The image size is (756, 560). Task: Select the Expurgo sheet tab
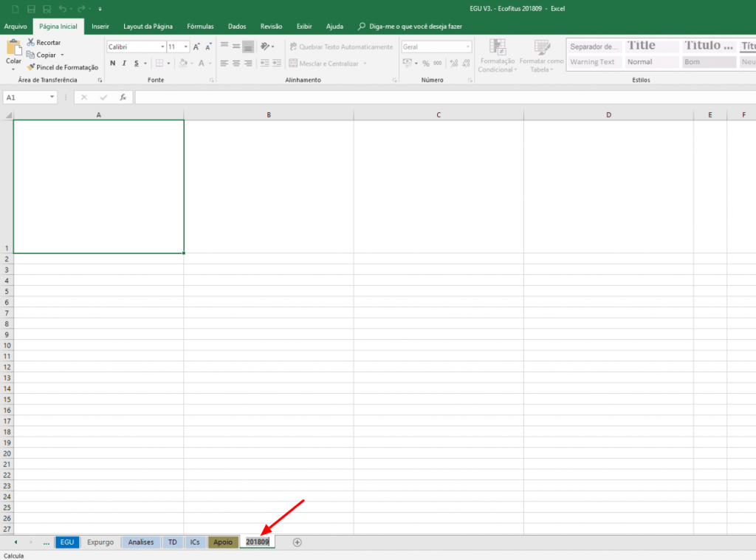(x=100, y=542)
